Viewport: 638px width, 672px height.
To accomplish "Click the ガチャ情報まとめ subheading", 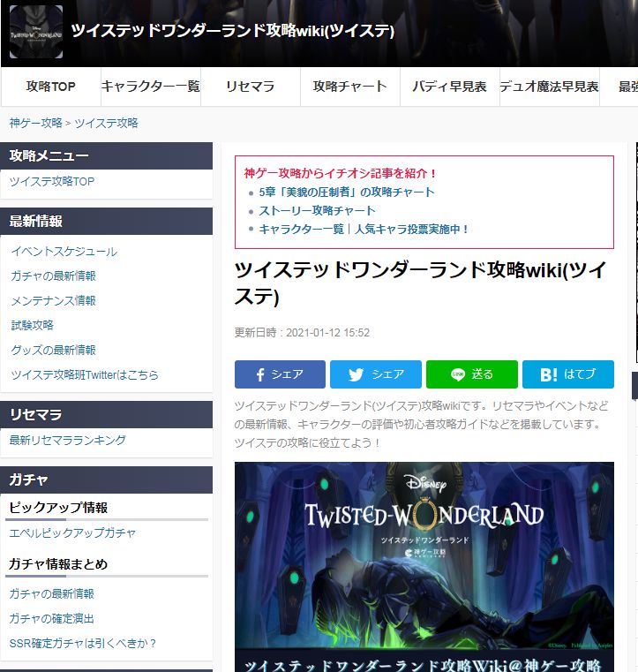I will 58,564.
